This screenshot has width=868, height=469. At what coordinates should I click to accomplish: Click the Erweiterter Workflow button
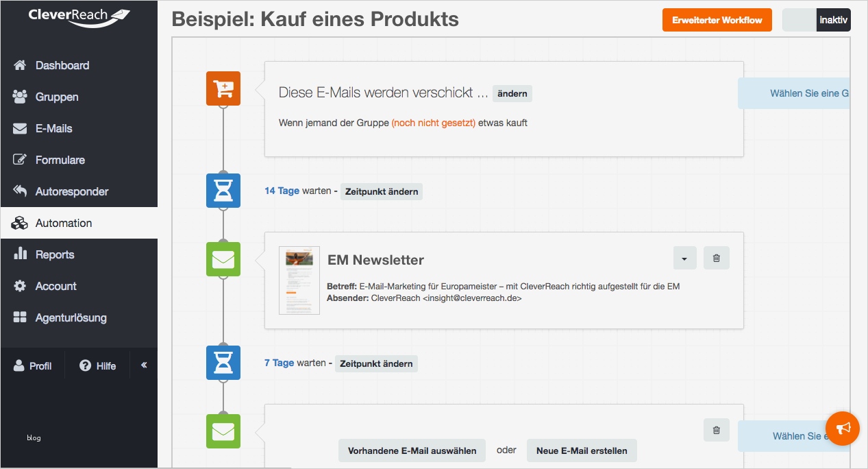[x=717, y=20]
